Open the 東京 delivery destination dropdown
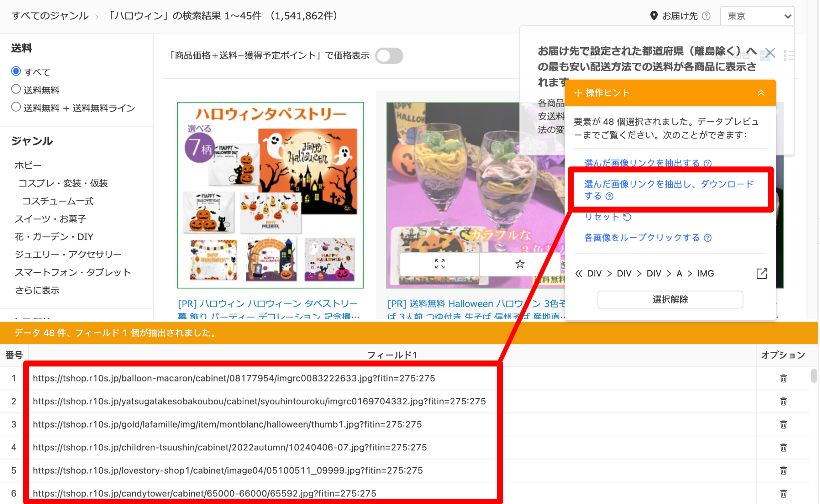Screen dimensions: 820x504 pyautogui.click(x=757, y=16)
